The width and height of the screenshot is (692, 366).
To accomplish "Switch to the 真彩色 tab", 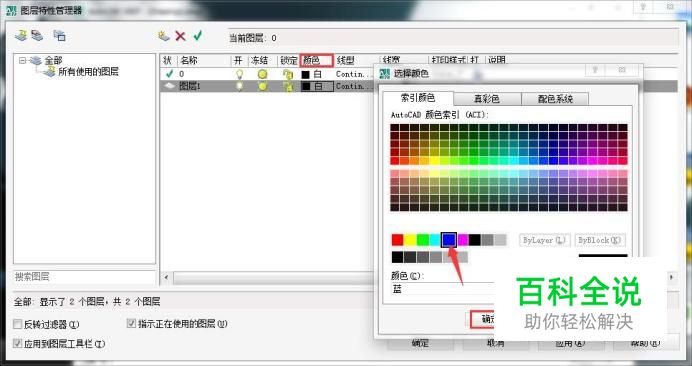I will pos(487,98).
